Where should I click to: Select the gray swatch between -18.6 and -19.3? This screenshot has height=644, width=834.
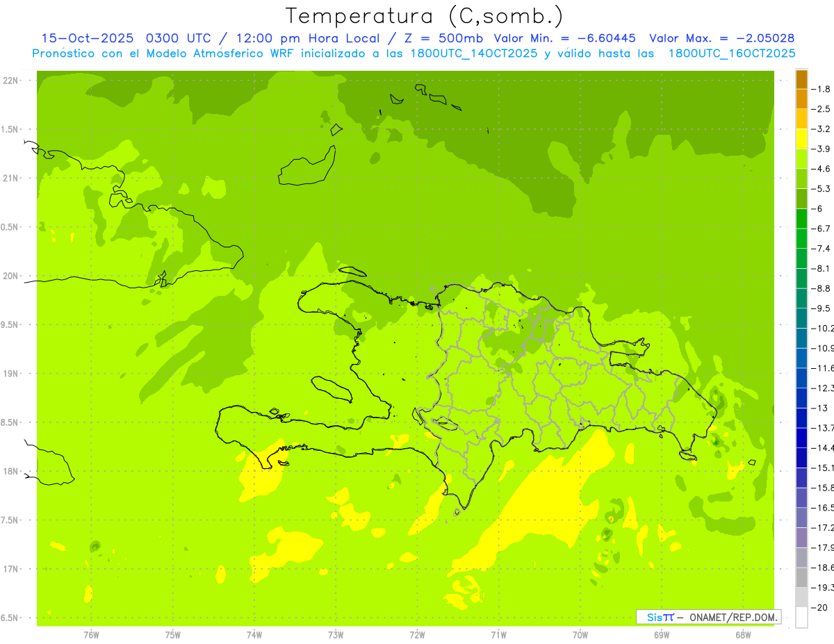(801, 577)
